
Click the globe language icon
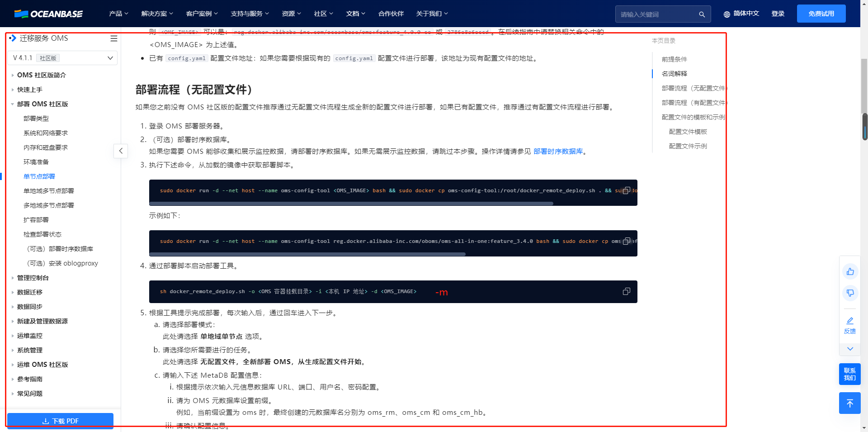coord(726,14)
